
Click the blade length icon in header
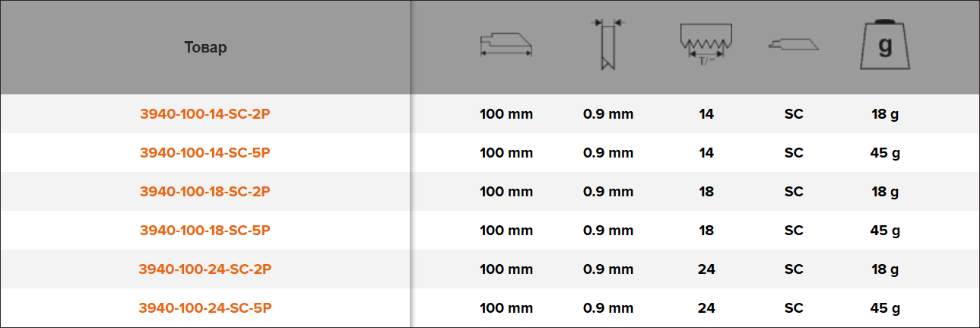coord(506,45)
